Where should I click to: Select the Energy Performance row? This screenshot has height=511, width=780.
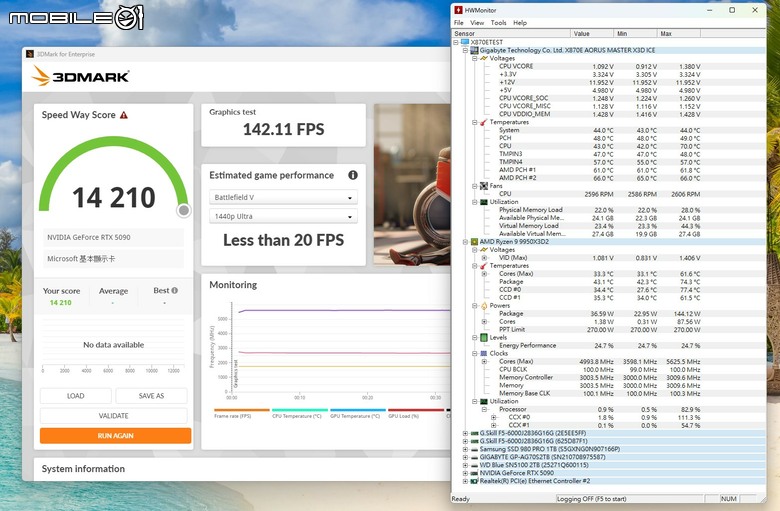pos(600,345)
